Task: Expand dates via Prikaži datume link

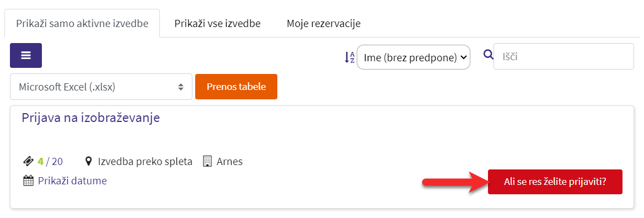Action: pyautogui.click(x=72, y=180)
